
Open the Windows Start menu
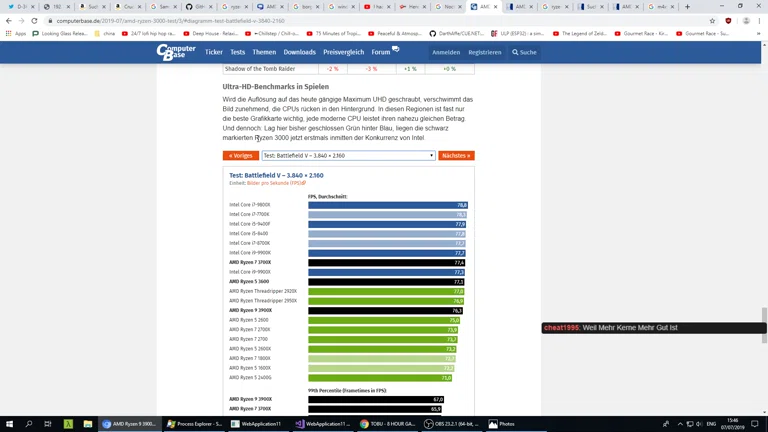(x=9, y=423)
